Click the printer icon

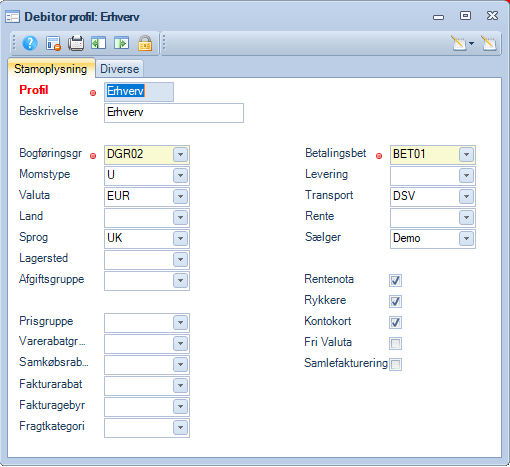pos(76,43)
